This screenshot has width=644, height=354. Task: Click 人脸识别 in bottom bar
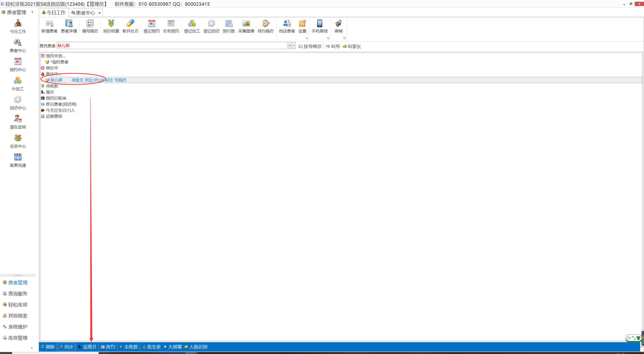coord(196,347)
